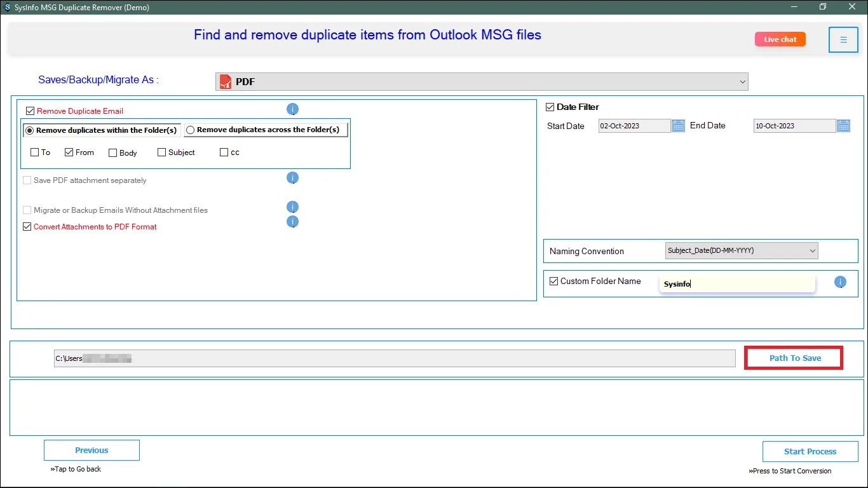The width and height of the screenshot is (868, 488).
Task: Open the End Date calendar picker
Action: 843,126
